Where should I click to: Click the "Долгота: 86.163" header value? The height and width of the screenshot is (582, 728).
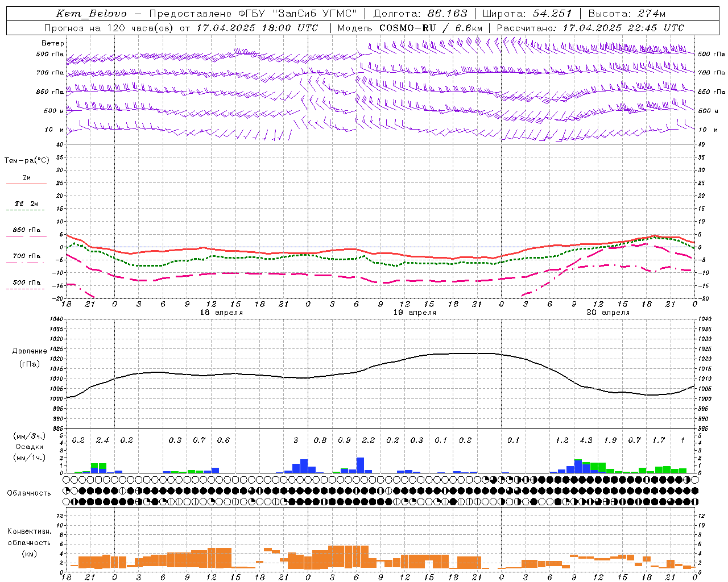point(420,14)
